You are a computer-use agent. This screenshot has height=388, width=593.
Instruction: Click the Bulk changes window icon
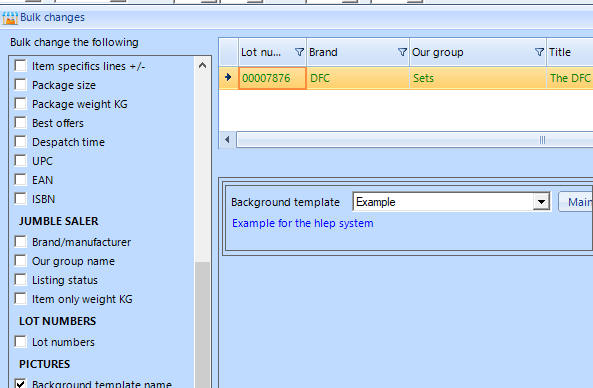pos(10,18)
